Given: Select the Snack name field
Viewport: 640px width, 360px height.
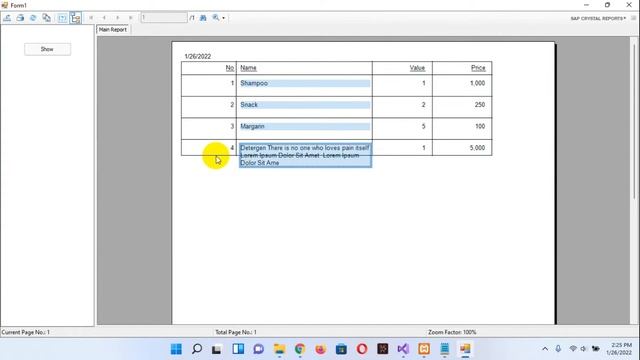Looking at the screenshot, I should 305,105.
